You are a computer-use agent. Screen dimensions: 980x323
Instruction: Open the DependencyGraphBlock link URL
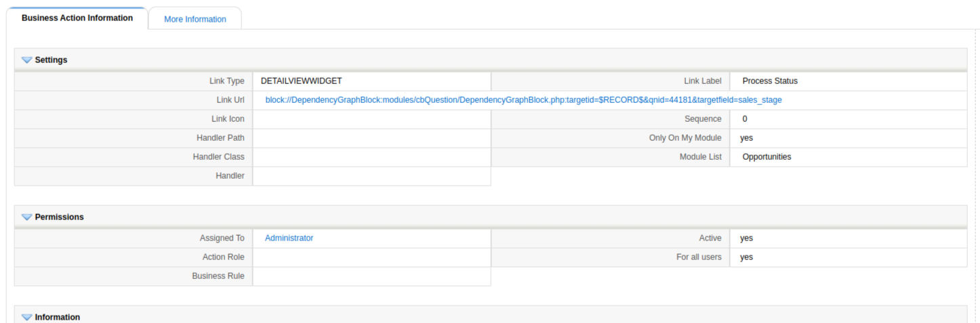(x=523, y=100)
